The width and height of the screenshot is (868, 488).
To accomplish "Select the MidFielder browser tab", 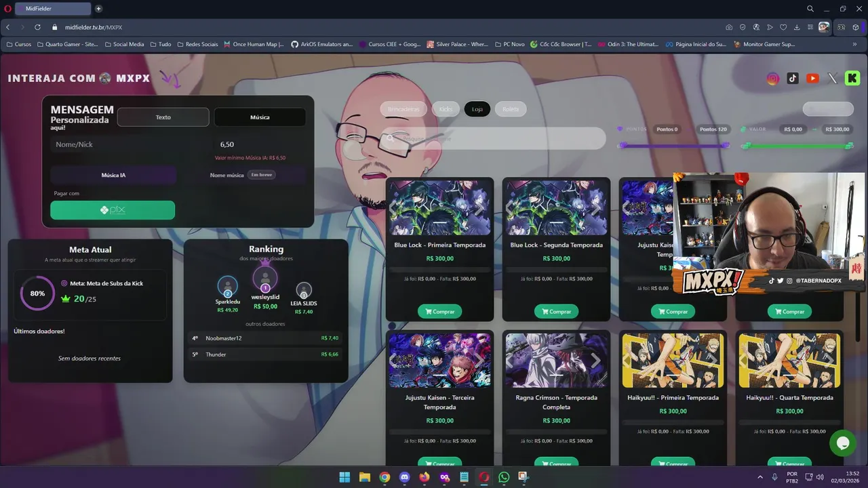I will click(x=52, y=9).
